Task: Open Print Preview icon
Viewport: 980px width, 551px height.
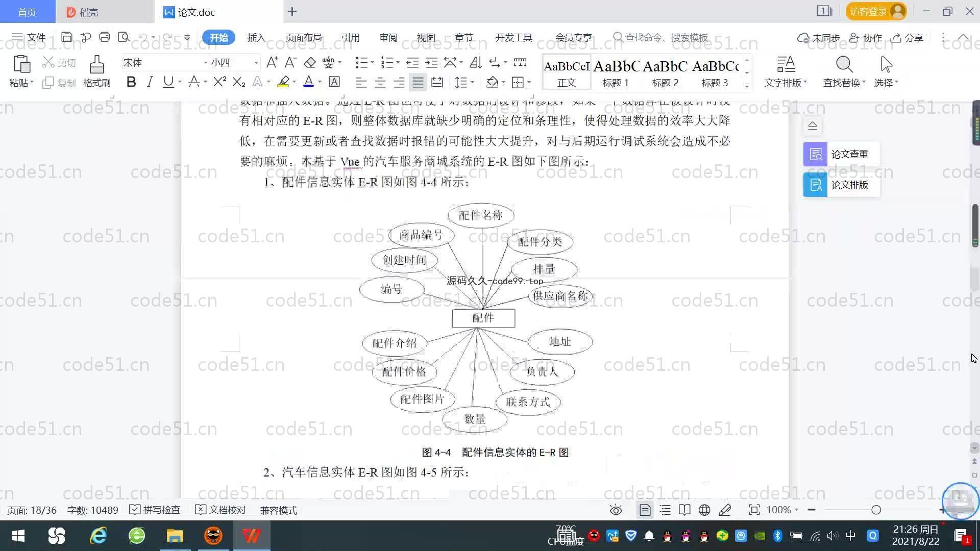Action: [x=124, y=37]
